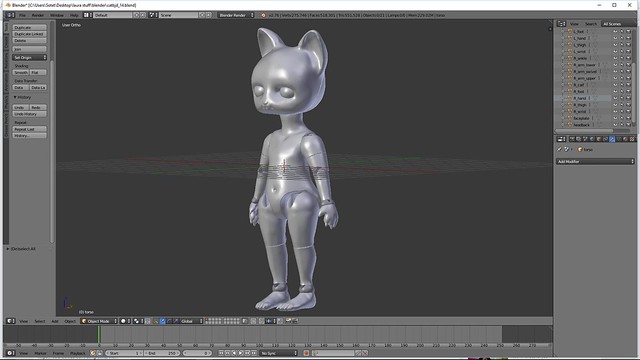
Task: Click the screen layout browse icon
Action: tap(87, 15)
